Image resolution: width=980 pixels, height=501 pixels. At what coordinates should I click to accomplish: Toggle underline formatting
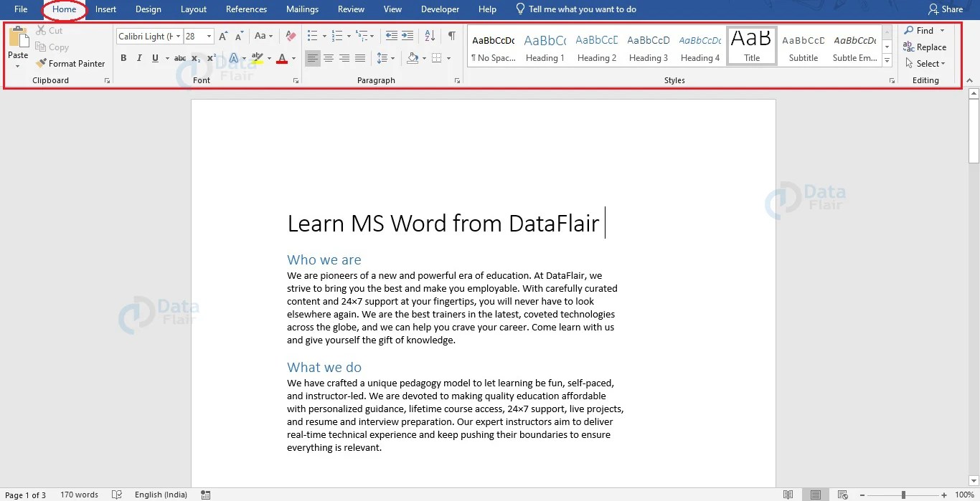155,58
